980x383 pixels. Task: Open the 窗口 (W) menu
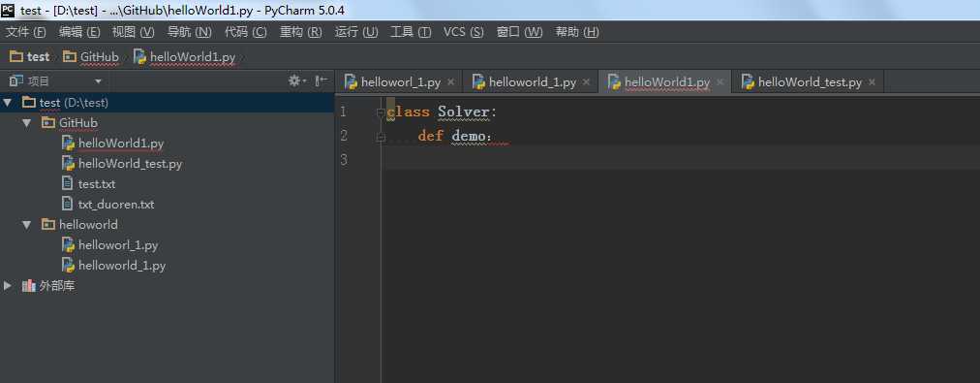click(519, 32)
